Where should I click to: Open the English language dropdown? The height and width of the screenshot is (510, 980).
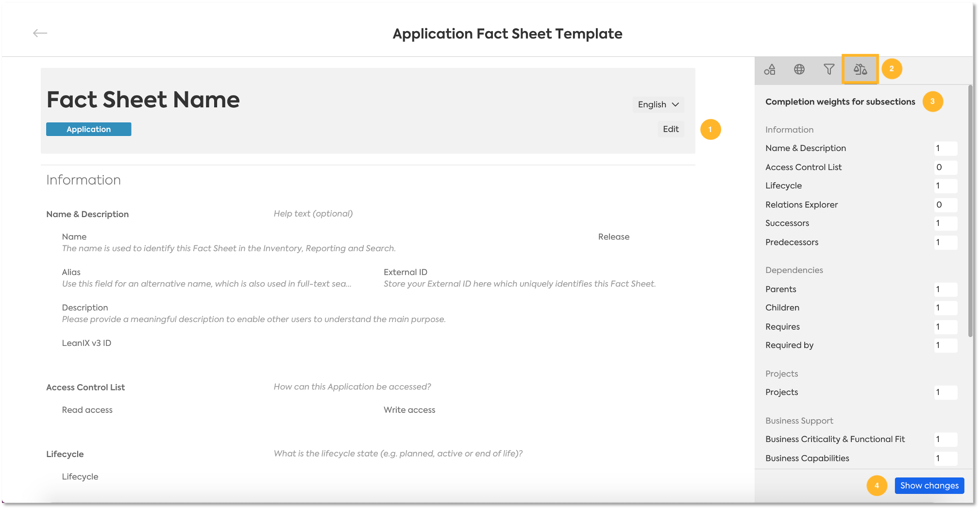click(x=658, y=104)
